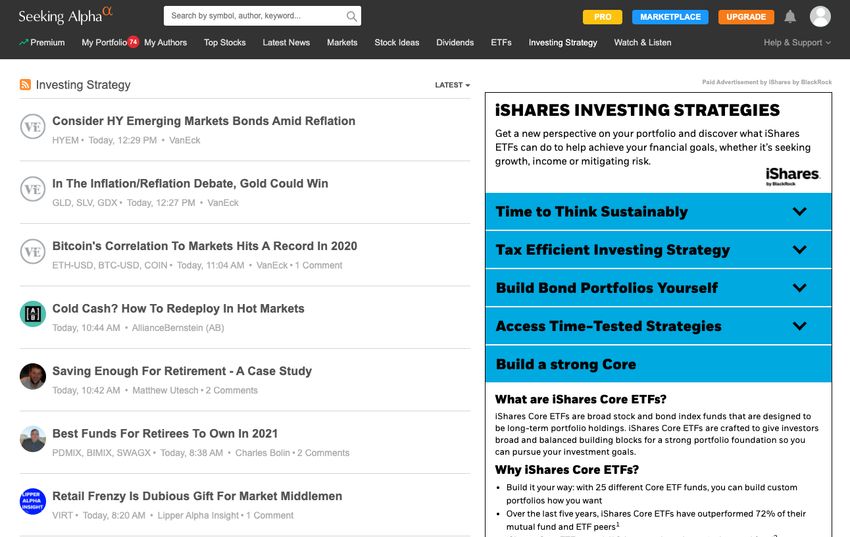This screenshot has width=850, height=537.
Task: Click Charles Bolin author photo
Action: click(33, 439)
